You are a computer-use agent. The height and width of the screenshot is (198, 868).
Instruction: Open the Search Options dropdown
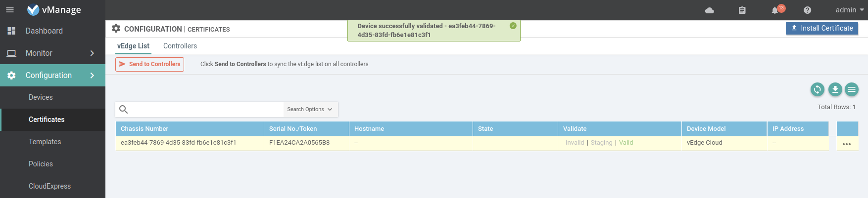tap(310, 110)
